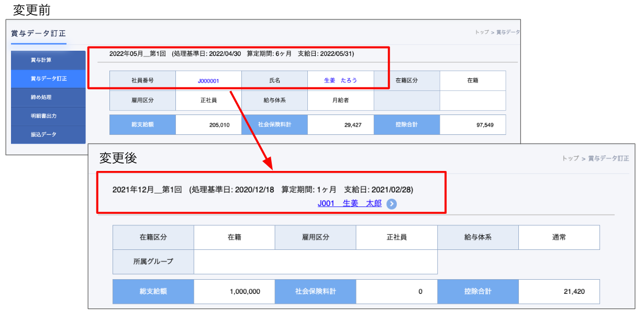Viewport: 644px width, 321px height.
Task: Open the 賞与計算 sidebar menu item
Action: click(x=48, y=60)
